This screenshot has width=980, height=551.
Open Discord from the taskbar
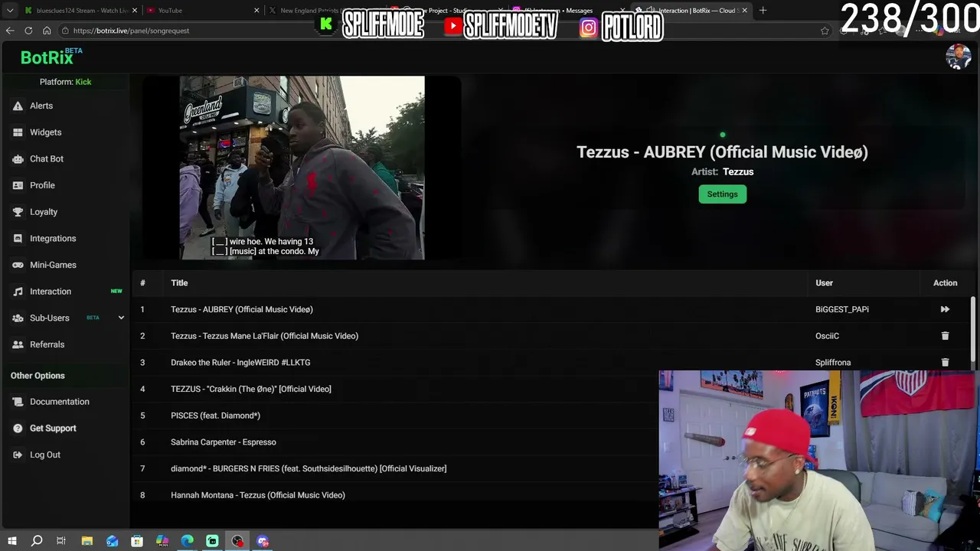click(263, 541)
